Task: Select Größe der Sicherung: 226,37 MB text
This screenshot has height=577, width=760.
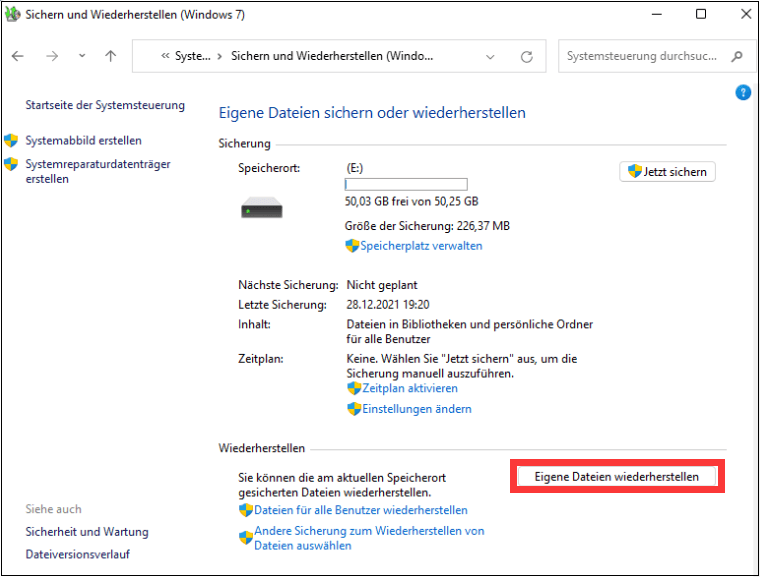Action: (427, 226)
